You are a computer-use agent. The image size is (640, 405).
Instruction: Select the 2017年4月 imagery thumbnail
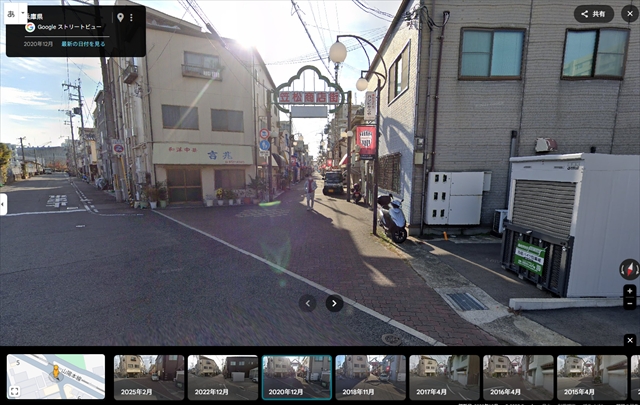click(444, 377)
